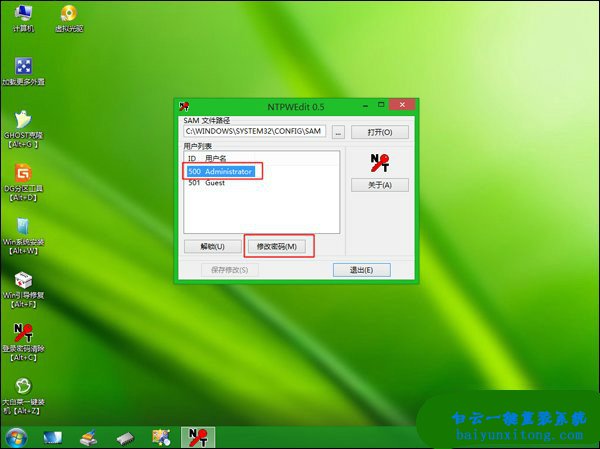The height and width of the screenshot is (449, 600).
Task: Activate the NTPWEdit taskbar button
Action: pos(198,438)
